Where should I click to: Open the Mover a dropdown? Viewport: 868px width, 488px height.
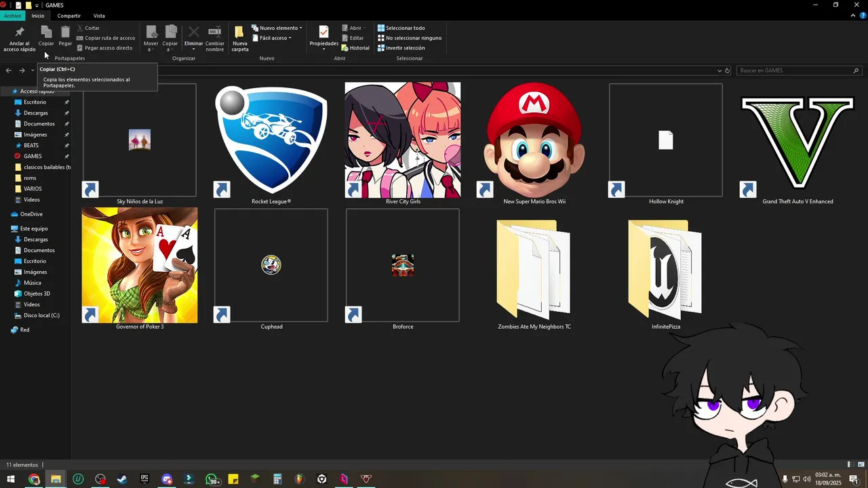click(x=151, y=39)
